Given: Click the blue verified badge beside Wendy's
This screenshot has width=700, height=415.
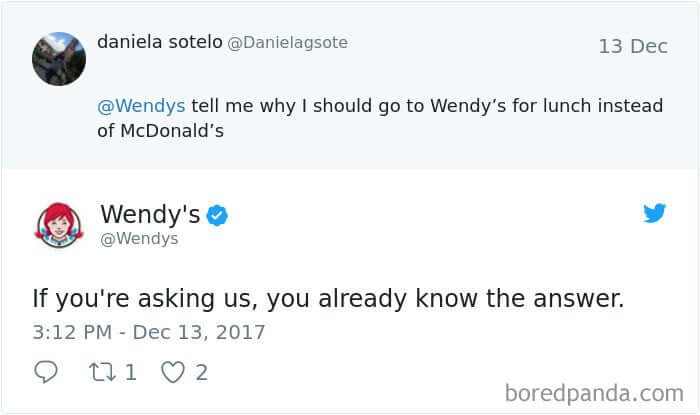Looking at the screenshot, I should point(217,215).
